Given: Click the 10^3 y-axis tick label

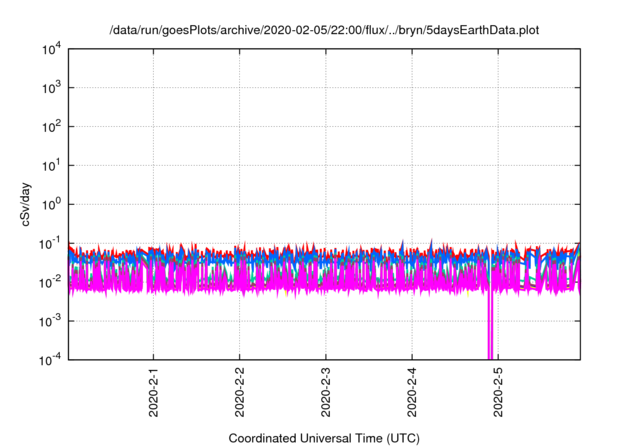Looking at the screenshot, I should [51, 88].
